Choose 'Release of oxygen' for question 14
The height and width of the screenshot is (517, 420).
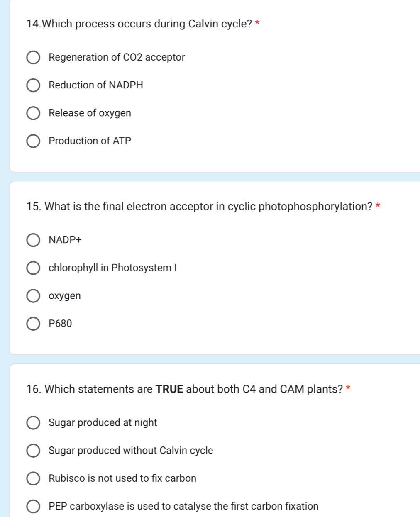(x=33, y=113)
